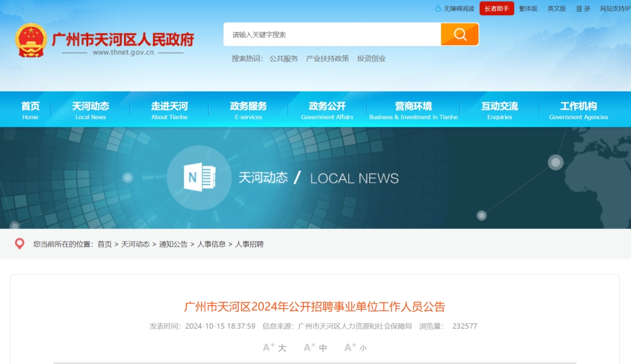Open the 营商环境 Business & Investment menu

(413, 110)
